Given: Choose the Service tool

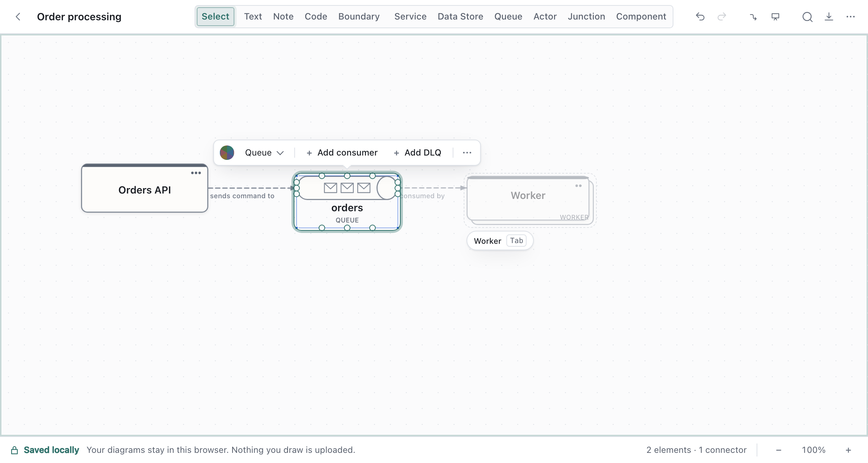Looking at the screenshot, I should coord(410,17).
